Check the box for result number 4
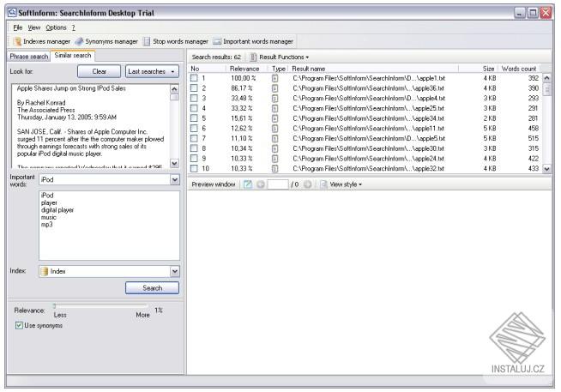This screenshot has height=392, width=561. pyautogui.click(x=194, y=108)
